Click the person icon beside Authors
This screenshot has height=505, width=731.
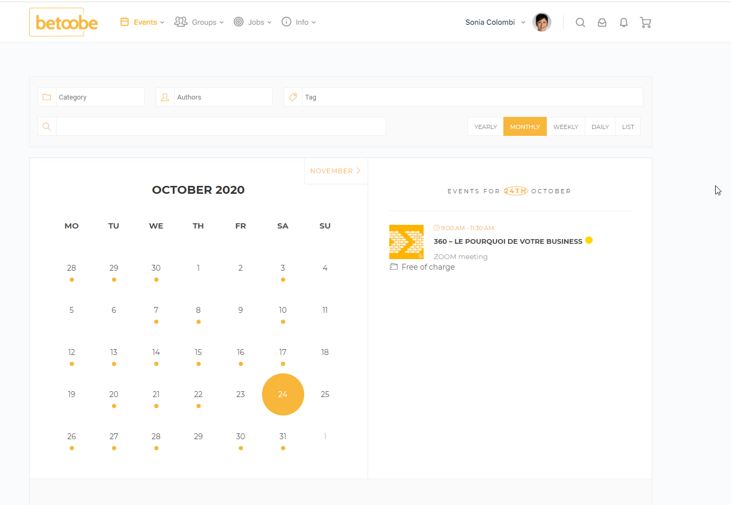click(165, 97)
